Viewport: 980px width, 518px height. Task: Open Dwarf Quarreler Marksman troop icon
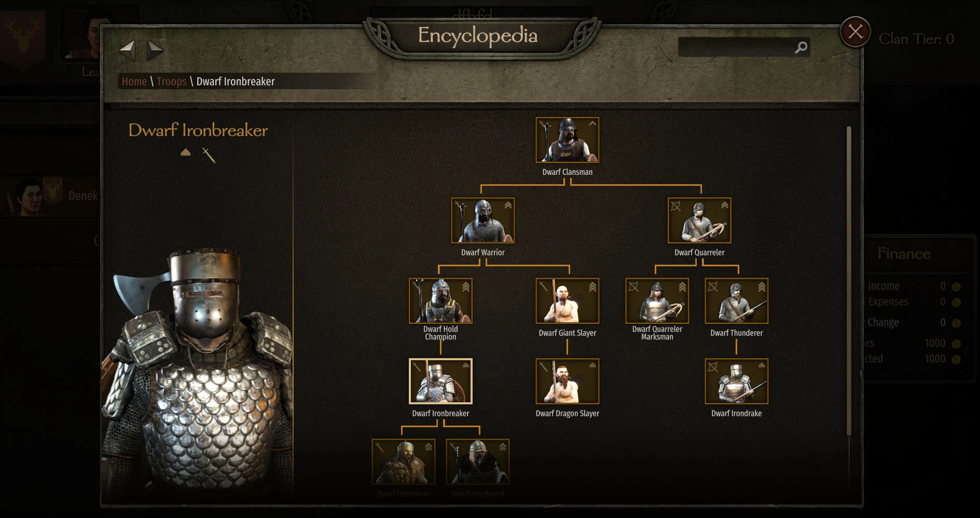pyautogui.click(x=657, y=301)
